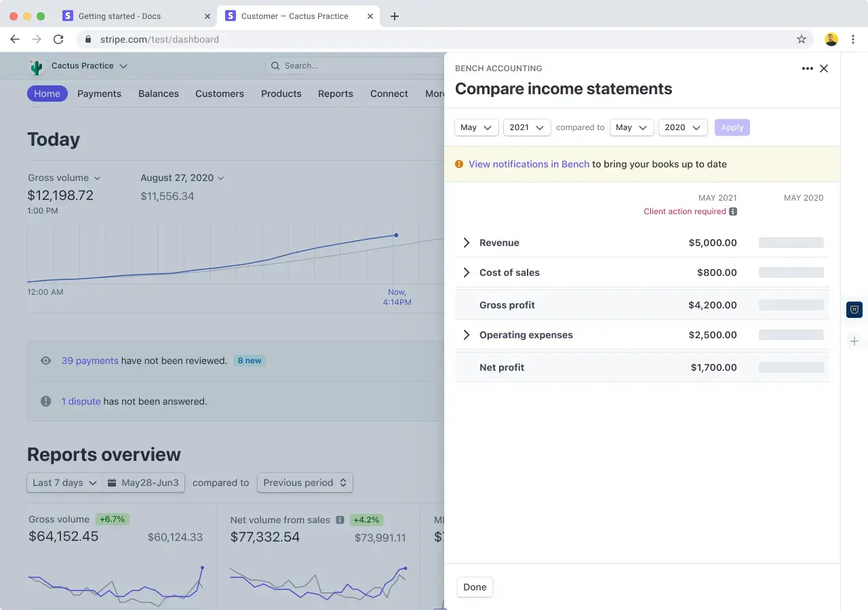Go to the Home nav item
Screen dimensions: 868x610
pos(47,94)
